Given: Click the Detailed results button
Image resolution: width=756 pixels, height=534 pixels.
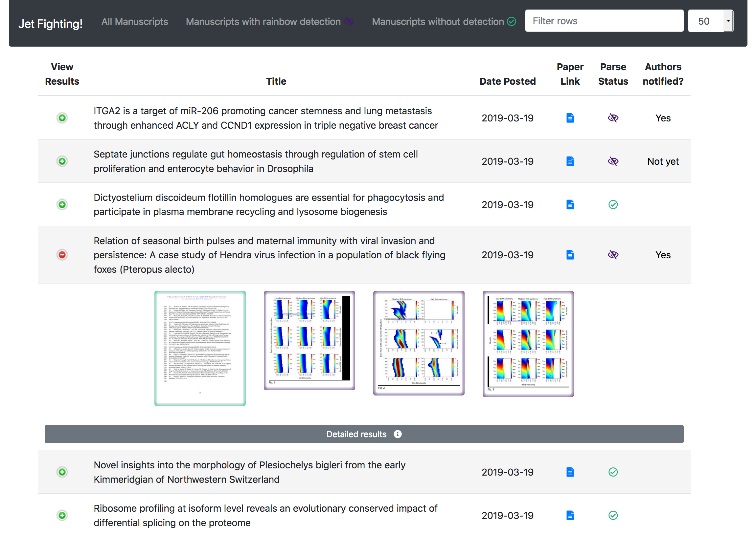Looking at the screenshot, I should [x=356, y=434].
